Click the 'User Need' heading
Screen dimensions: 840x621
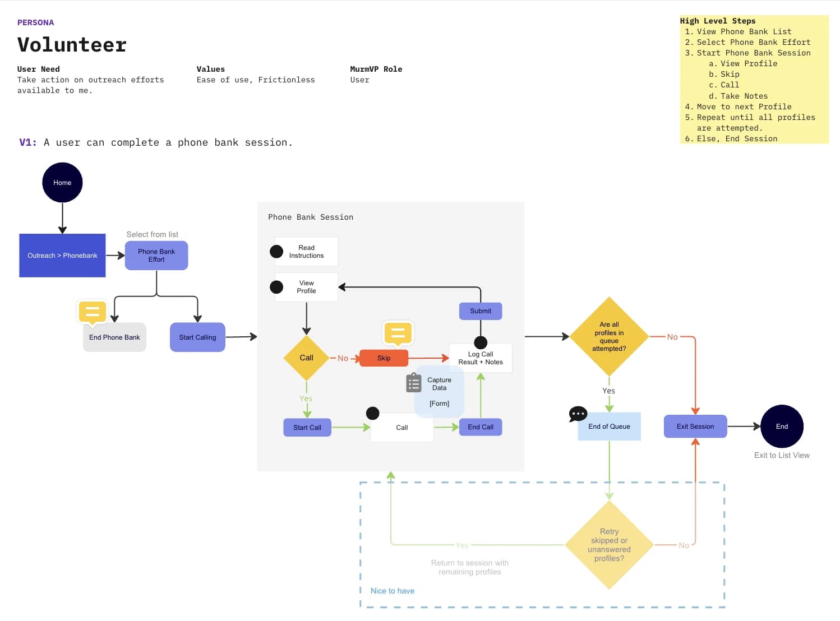[x=38, y=69]
